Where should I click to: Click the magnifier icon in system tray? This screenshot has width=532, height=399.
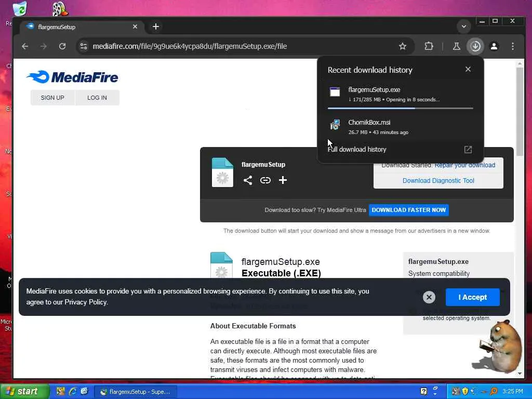tap(494, 392)
